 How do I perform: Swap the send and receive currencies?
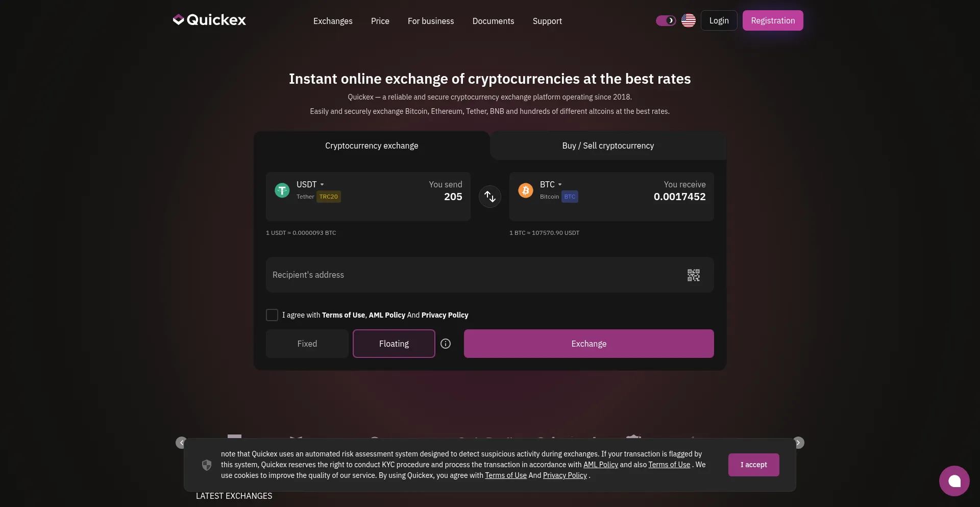[489, 197]
